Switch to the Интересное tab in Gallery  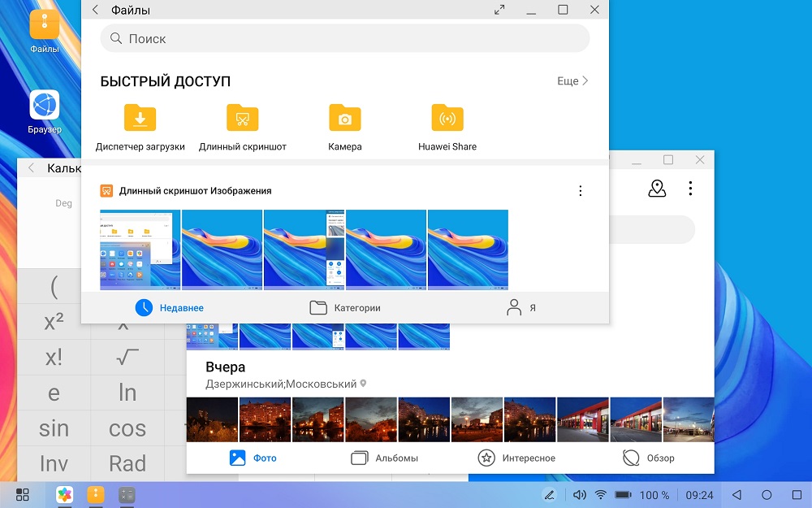[x=516, y=458]
